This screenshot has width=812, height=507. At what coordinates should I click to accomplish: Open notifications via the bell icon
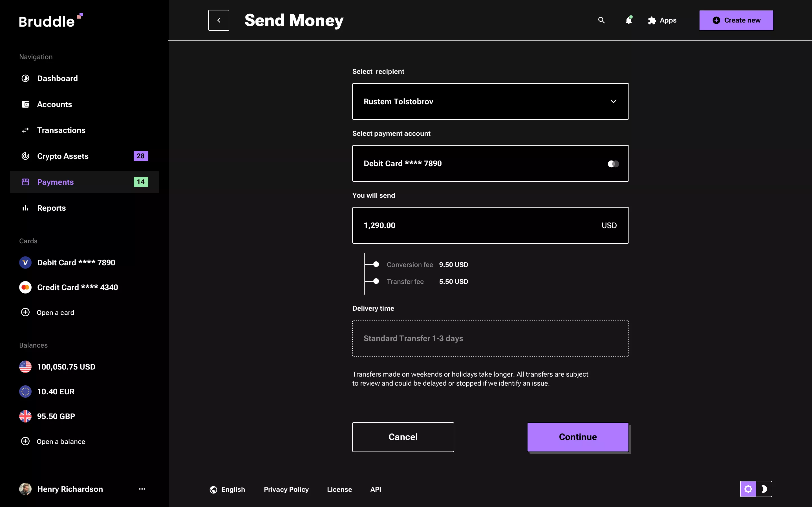tap(628, 21)
